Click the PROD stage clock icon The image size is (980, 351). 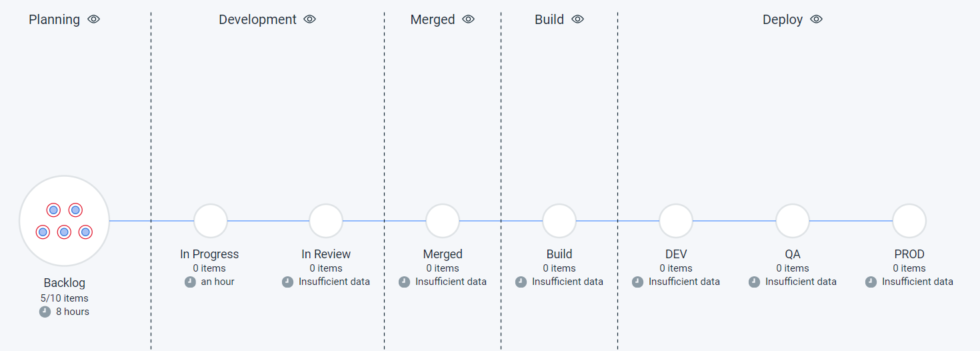(x=871, y=282)
